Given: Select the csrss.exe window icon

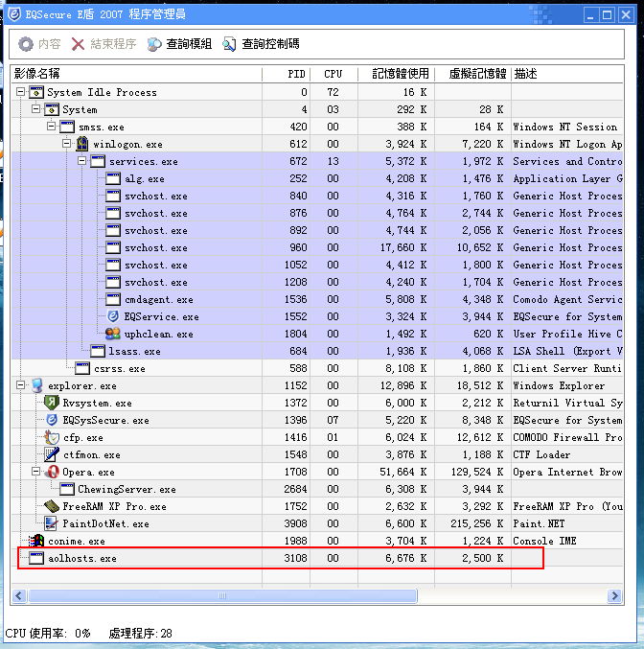Looking at the screenshot, I should 82,368.
